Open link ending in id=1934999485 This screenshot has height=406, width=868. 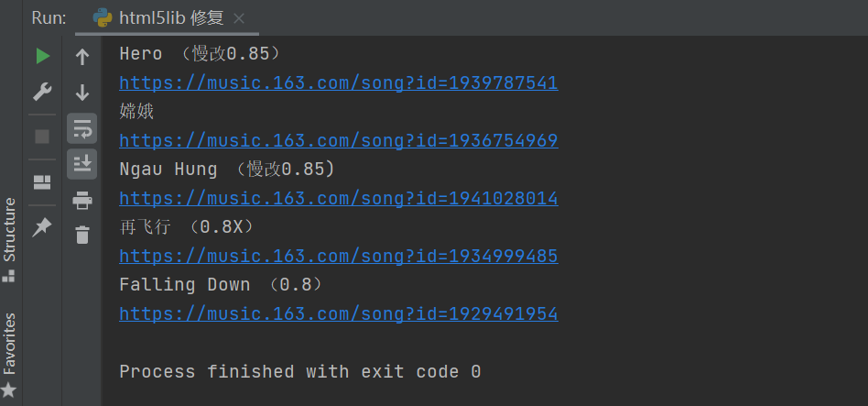point(338,256)
